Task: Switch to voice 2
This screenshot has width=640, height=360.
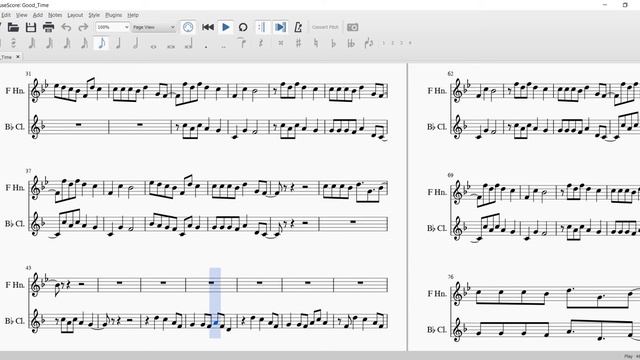Action: (393, 43)
